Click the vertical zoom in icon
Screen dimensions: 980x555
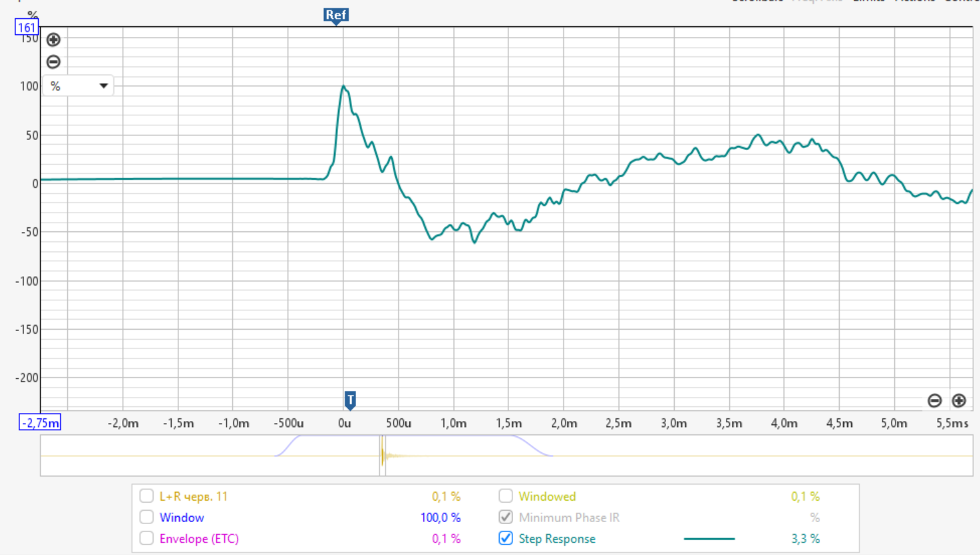tap(54, 40)
